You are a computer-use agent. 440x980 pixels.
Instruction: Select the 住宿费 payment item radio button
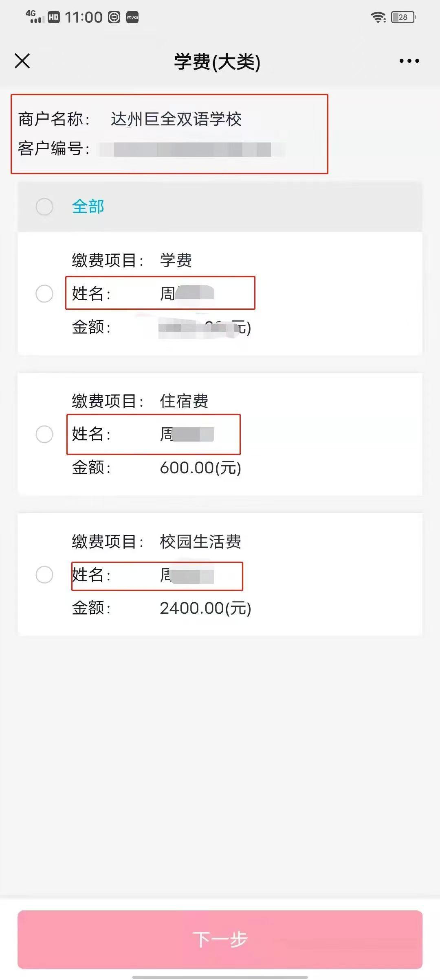tap(44, 434)
